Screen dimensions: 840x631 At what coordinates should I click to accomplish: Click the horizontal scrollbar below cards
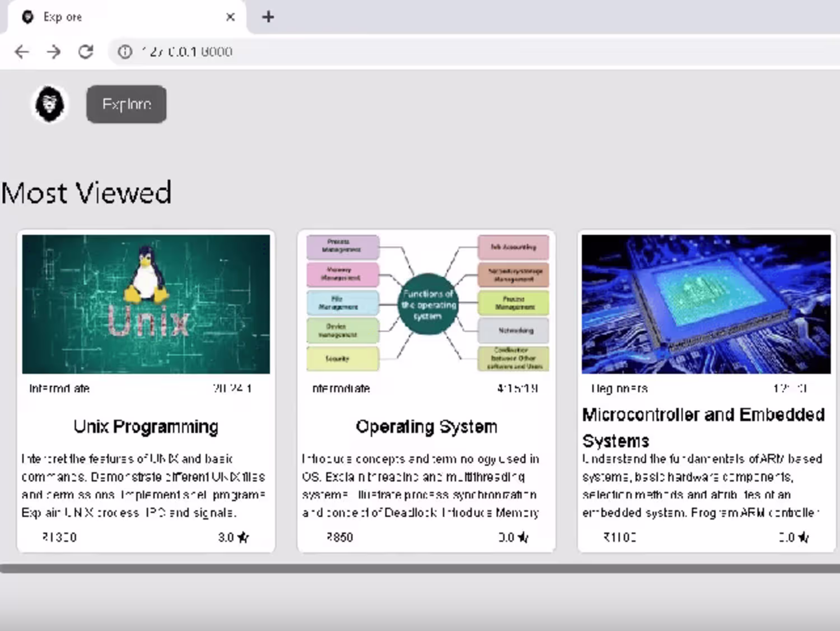[420, 568]
